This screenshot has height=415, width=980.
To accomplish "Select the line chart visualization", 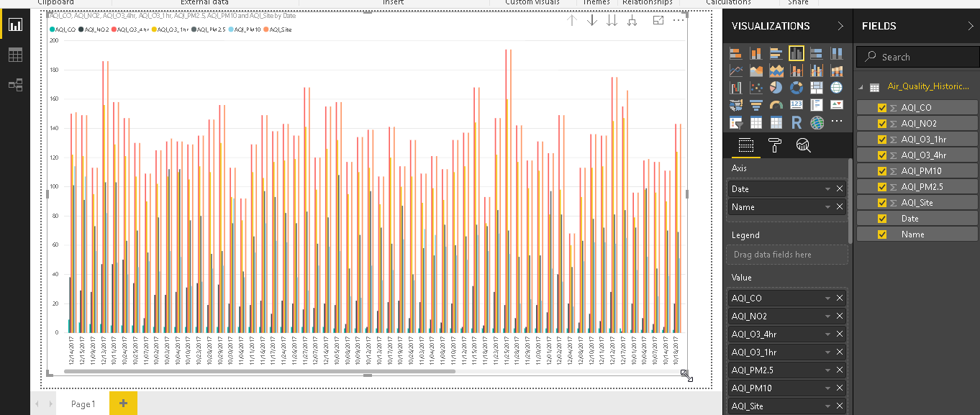I will [735, 70].
